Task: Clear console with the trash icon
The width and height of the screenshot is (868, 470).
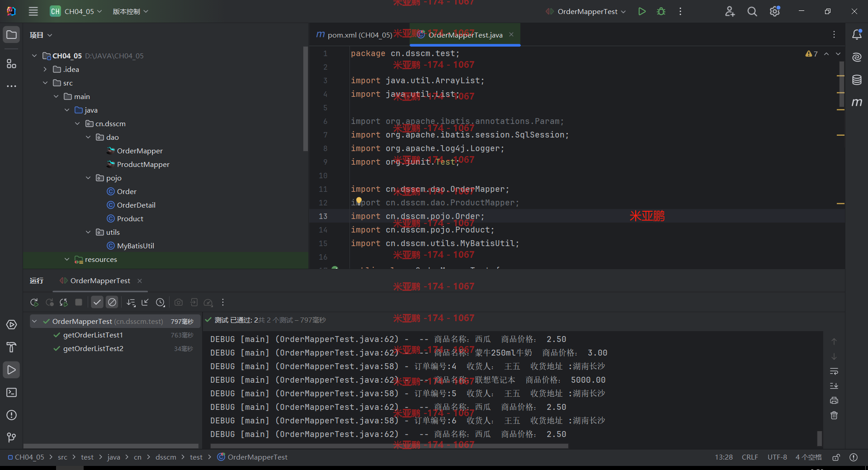Action: coord(834,415)
